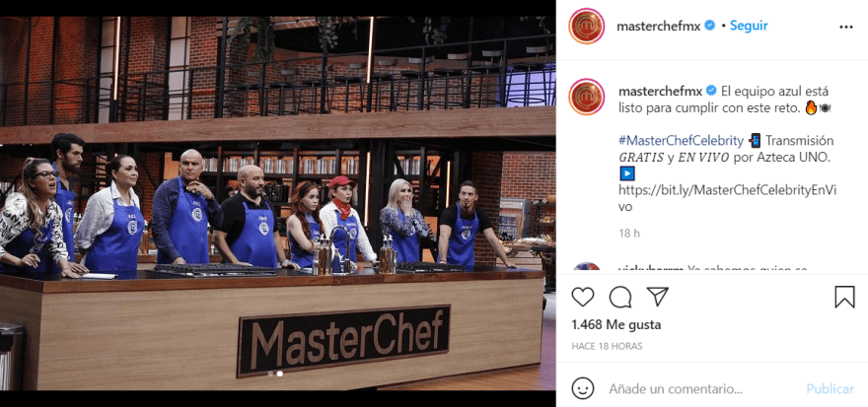Share post using paper plane icon
Image resolution: width=868 pixels, height=407 pixels.
[658, 297]
